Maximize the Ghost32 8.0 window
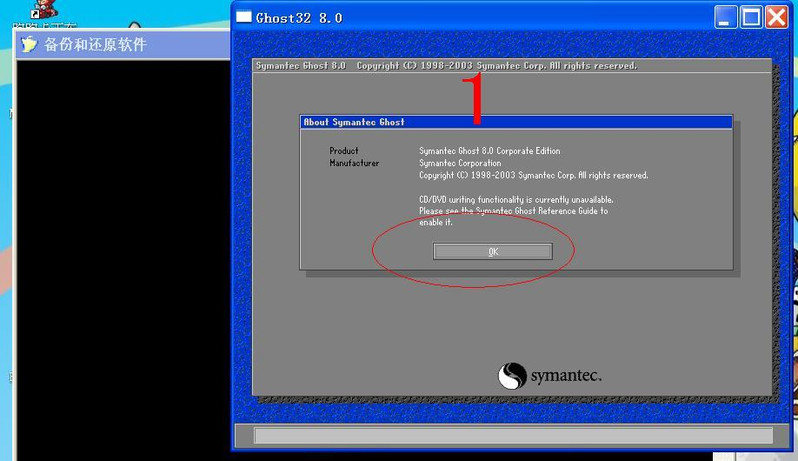The height and width of the screenshot is (461, 798). tap(751, 17)
